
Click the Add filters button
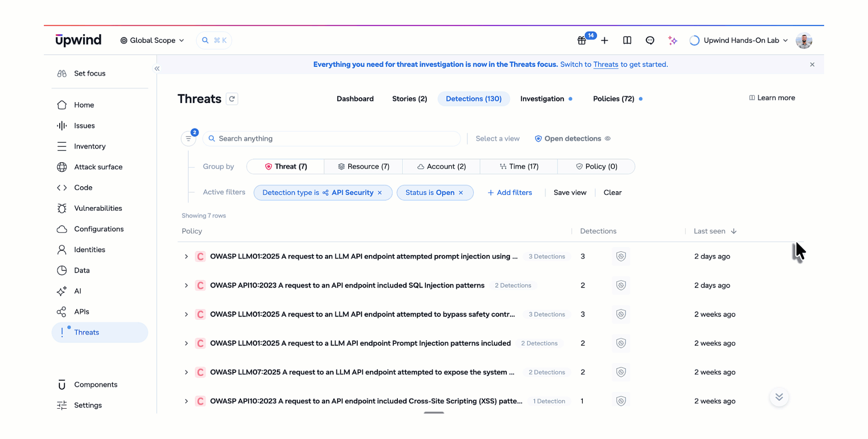tap(510, 193)
